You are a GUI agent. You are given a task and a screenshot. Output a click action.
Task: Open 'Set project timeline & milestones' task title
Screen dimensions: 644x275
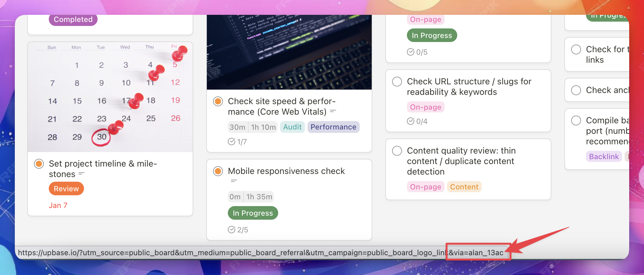103,169
